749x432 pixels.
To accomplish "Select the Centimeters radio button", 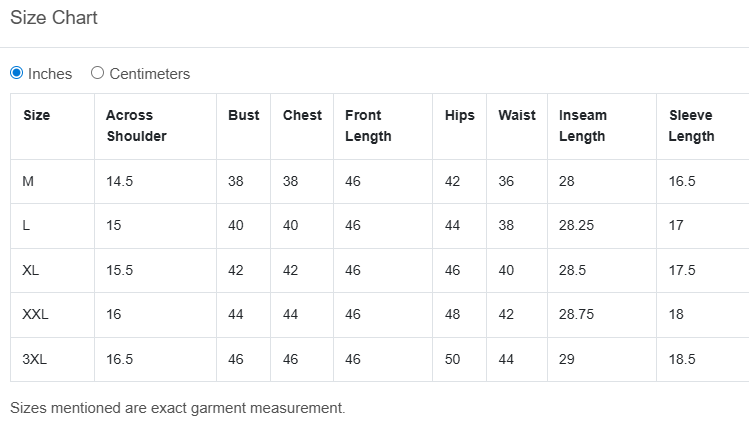I will point(97,73).
